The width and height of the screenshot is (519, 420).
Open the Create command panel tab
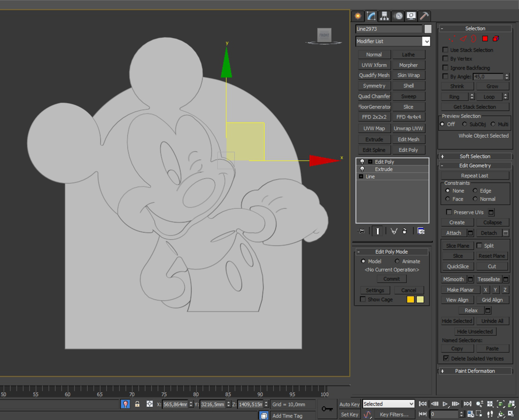pos(358,16)
